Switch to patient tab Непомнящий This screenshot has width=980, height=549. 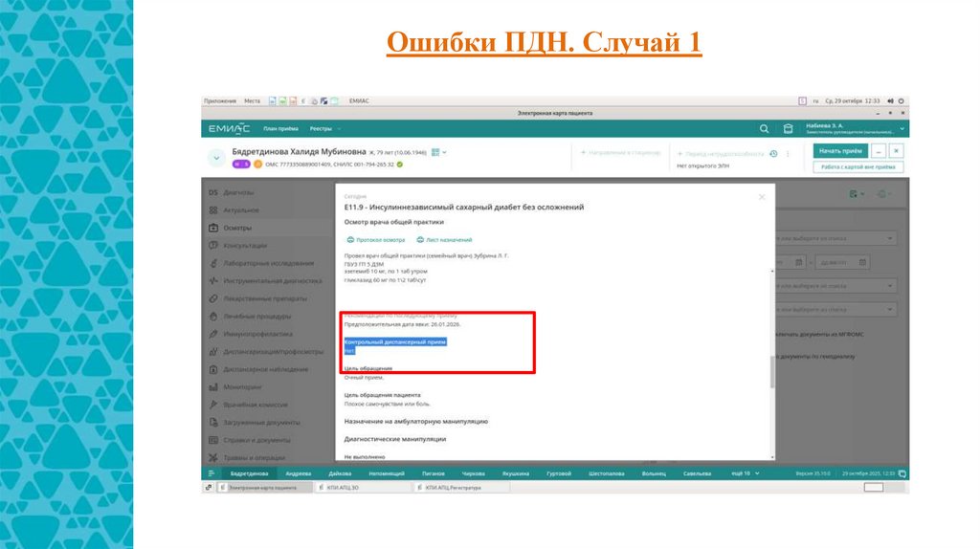pyautogui.click(x=387, y=473)
